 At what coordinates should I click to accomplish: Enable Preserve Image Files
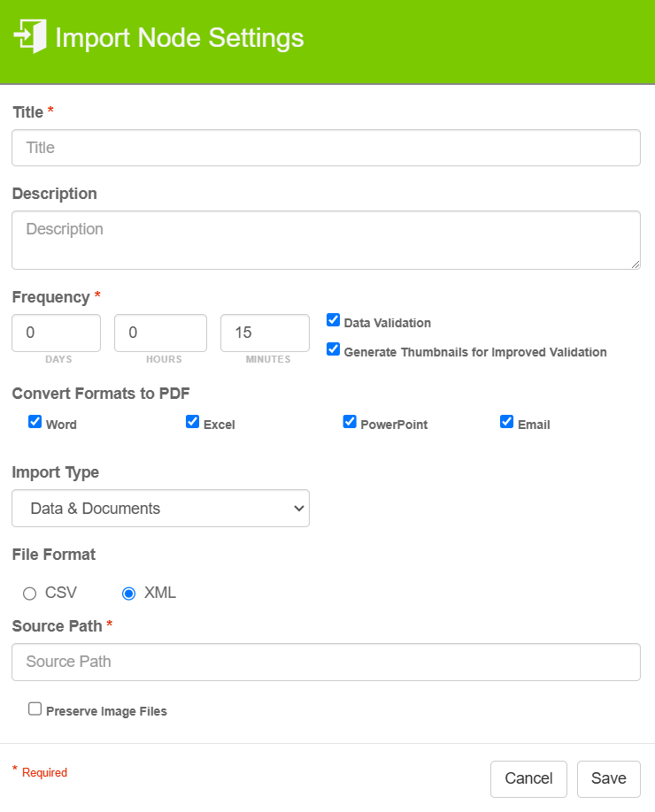[34, 708]
